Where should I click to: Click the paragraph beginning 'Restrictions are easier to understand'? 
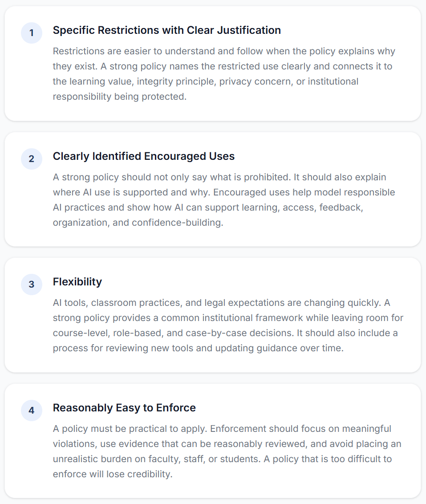224,74
